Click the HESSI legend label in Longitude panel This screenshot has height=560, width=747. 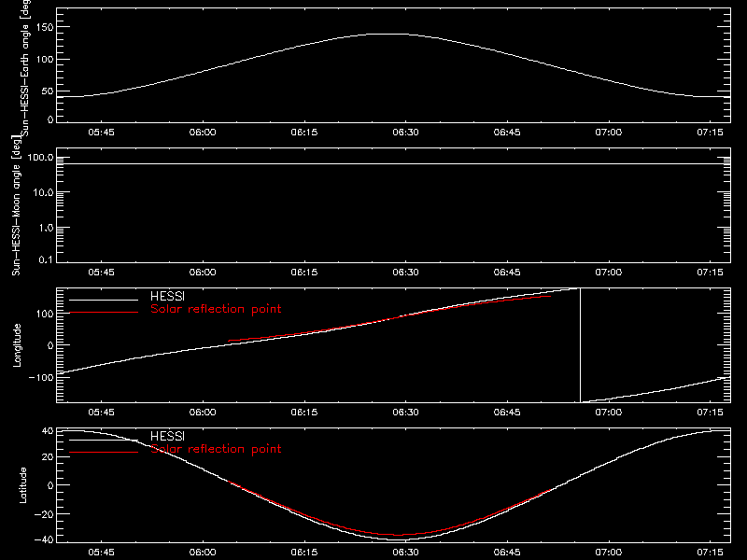pyautogui.click(x=167, y=296)
